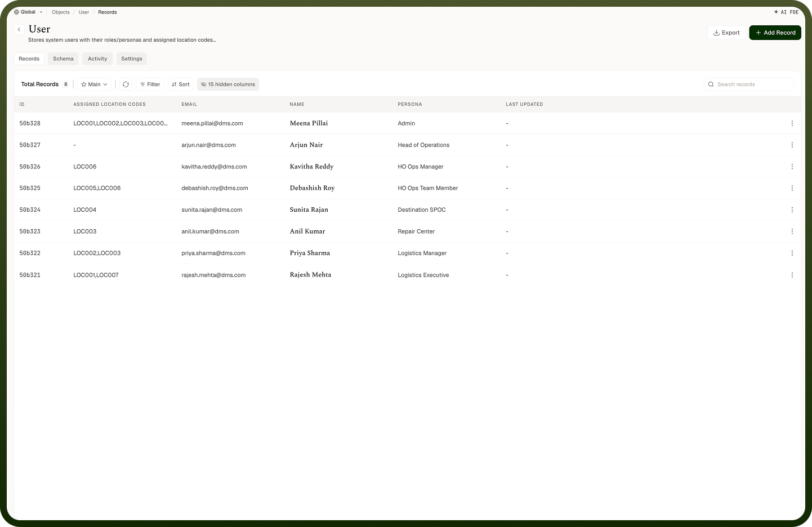Focus the Search records field

tap(749, 84)
